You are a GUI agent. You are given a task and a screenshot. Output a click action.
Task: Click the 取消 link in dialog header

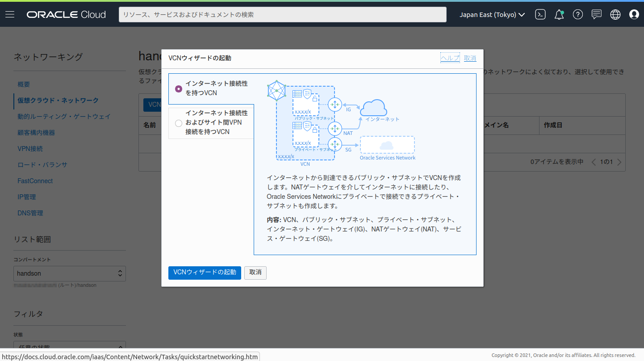tap(470, 58)
